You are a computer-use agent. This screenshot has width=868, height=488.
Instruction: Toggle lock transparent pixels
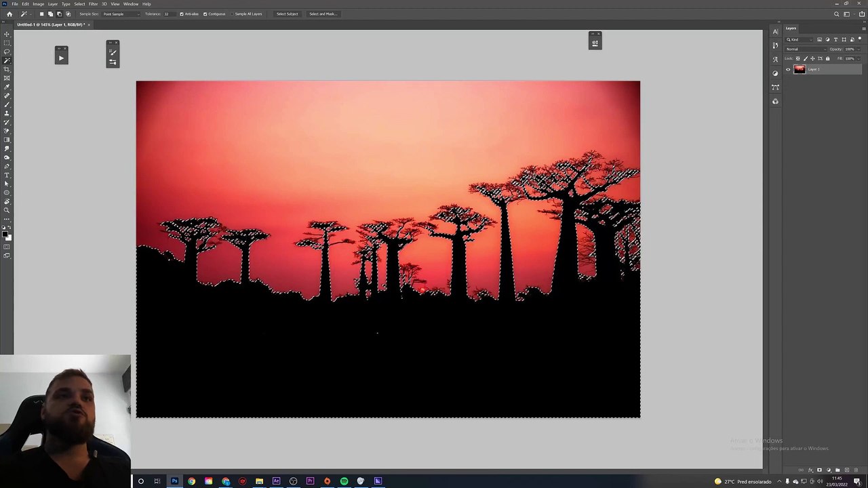pyautogui.click(x=798, y=58)
